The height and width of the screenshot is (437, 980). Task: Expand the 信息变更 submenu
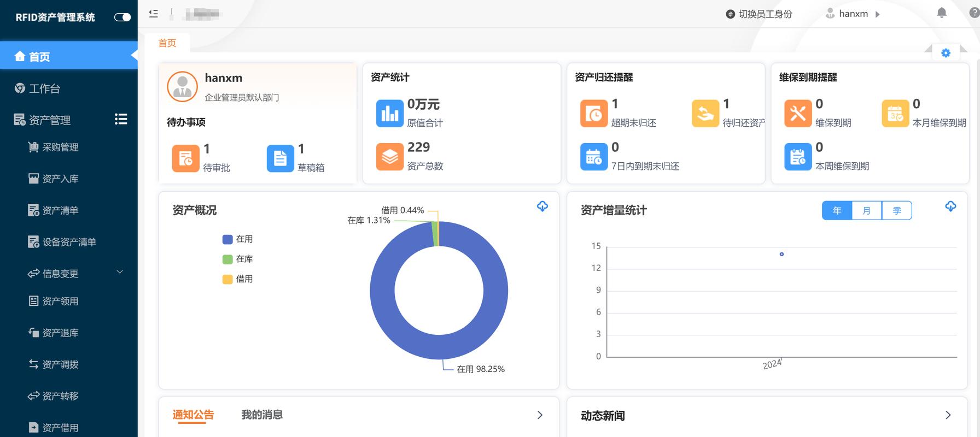coord(120,273)
